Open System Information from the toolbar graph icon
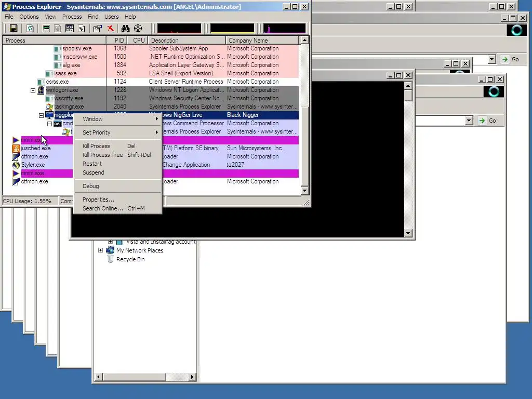The height and width of the screenshot is (399, 532). click(46, 29)
